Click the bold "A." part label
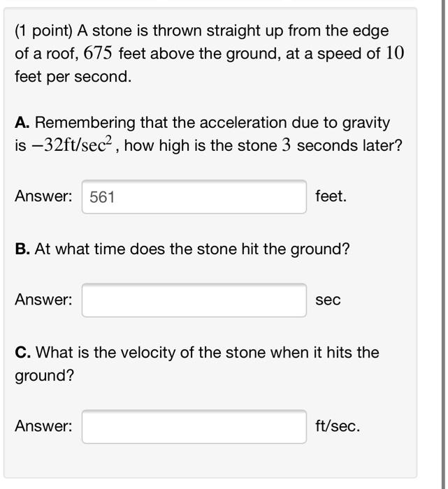Viewport: 448px width, 489px height. [x=22, y=123]
